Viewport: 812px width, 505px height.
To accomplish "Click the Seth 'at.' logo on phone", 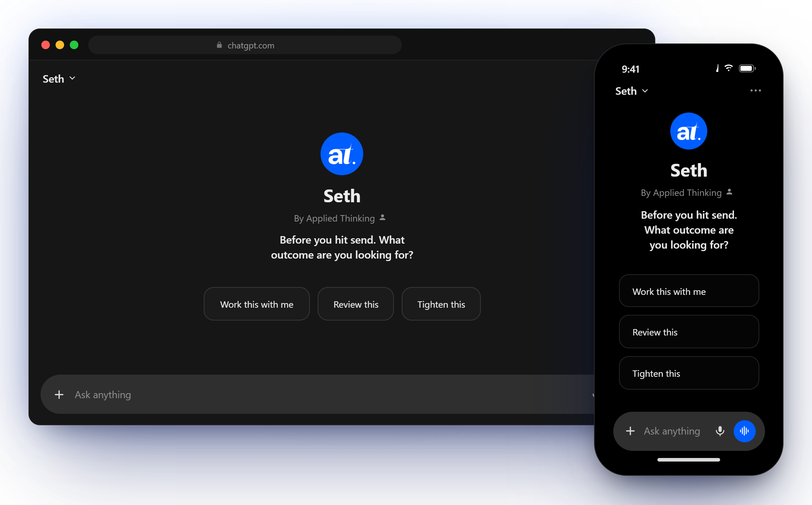I will point(688,131).
